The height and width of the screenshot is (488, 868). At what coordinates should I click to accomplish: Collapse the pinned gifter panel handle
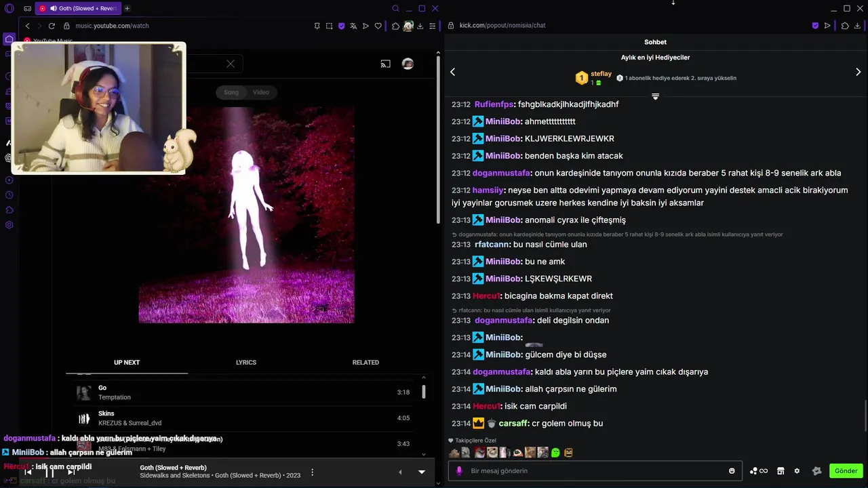point(655,96)
